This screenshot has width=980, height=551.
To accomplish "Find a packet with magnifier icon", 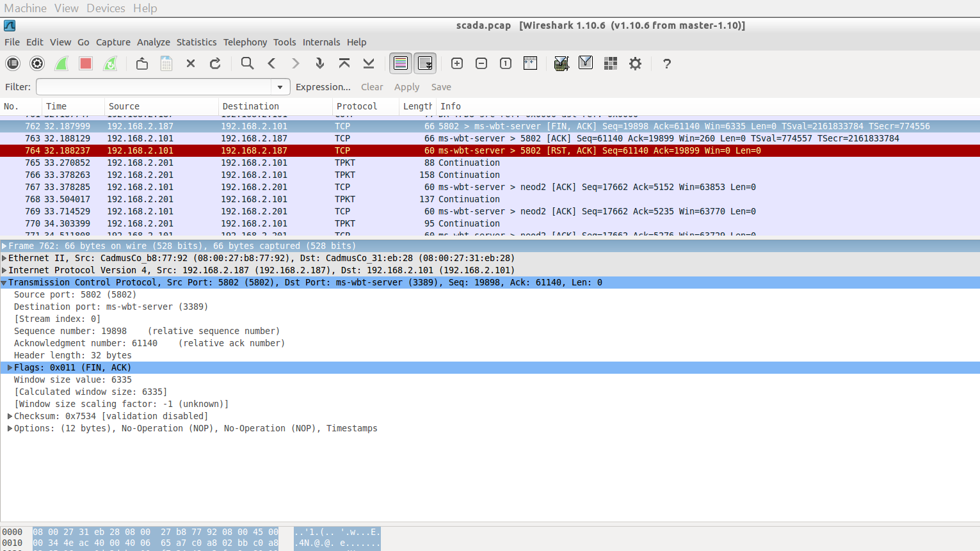I will (247, 63).
